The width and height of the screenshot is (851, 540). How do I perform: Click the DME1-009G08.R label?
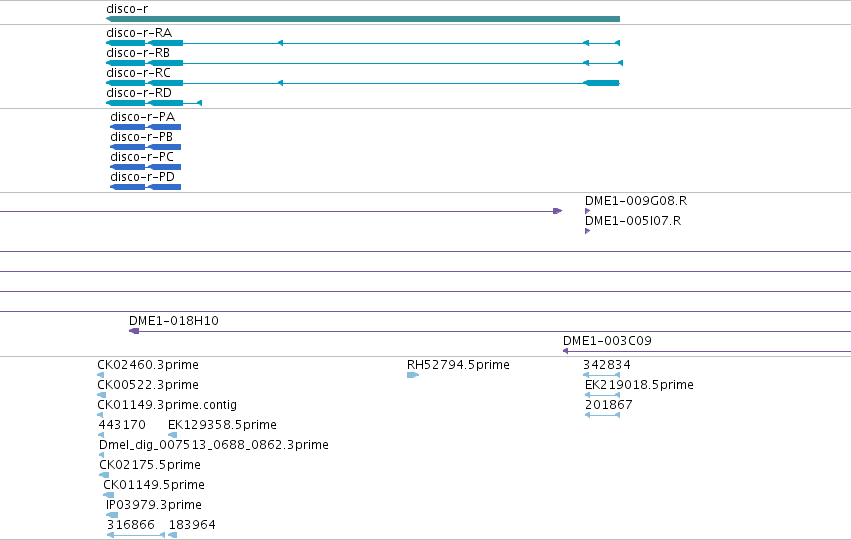coord(636,201)
